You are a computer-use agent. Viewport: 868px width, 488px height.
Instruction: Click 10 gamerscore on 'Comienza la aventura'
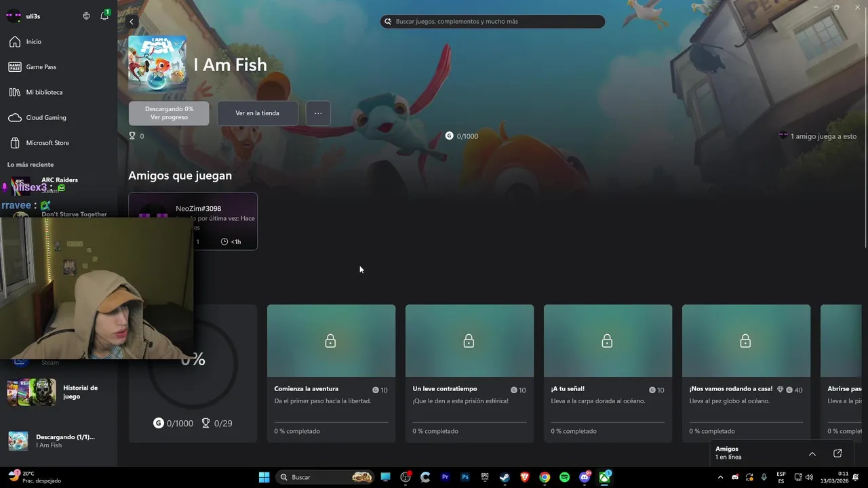(380, 390)
